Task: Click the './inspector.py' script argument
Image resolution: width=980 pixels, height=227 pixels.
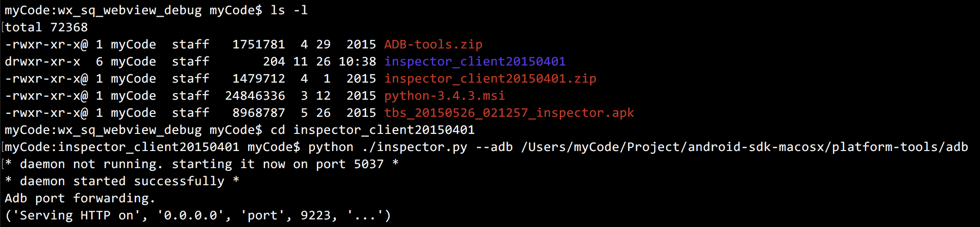Action: point(414,147)
